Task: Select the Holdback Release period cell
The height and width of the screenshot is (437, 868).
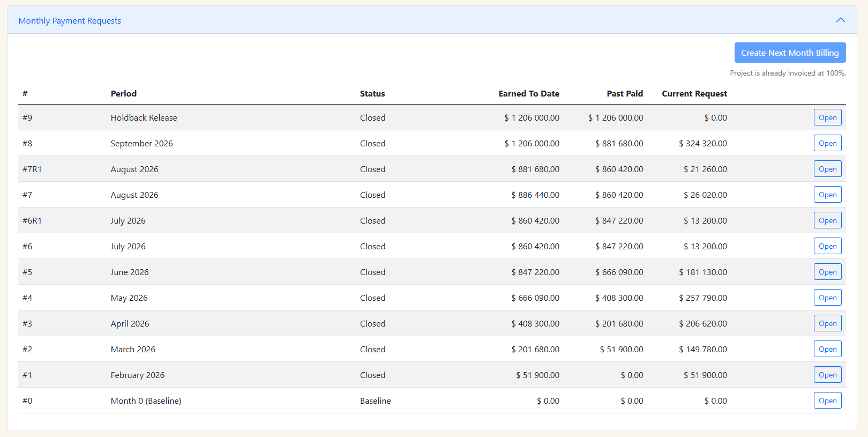Action: pos(144,118)
